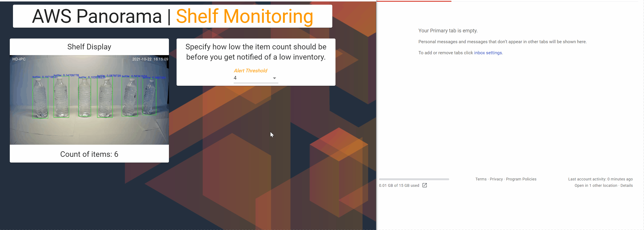Click the camera feed timestamp 16:15:09
The height and width of the screenshot is (230, 644).
160,59
